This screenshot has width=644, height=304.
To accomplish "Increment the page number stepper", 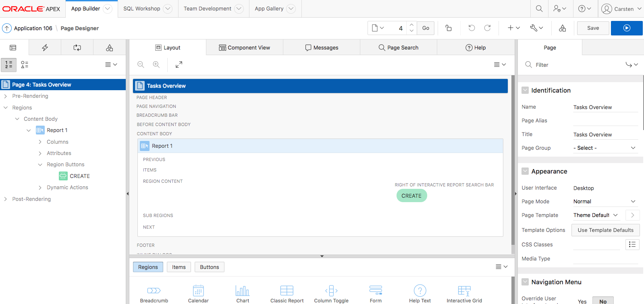I will [411, 25].
